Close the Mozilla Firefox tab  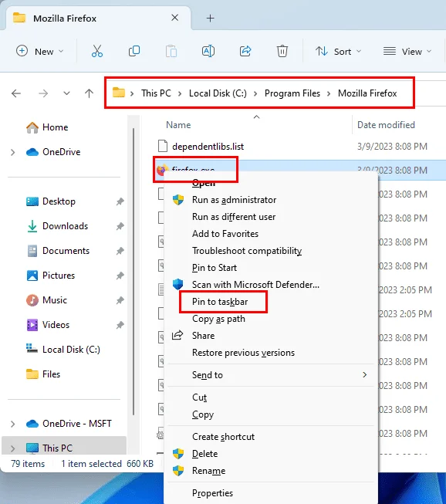click(175, 18)
